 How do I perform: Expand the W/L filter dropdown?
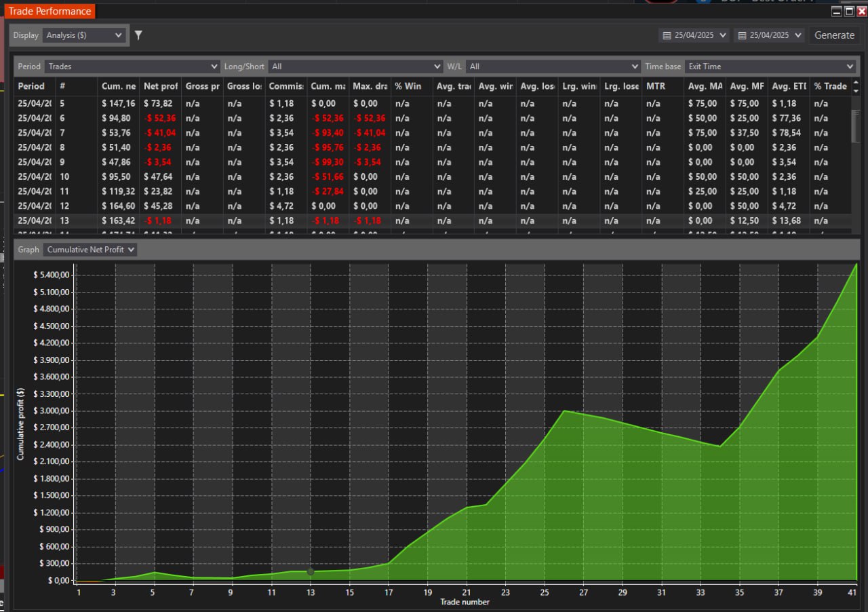553,66
